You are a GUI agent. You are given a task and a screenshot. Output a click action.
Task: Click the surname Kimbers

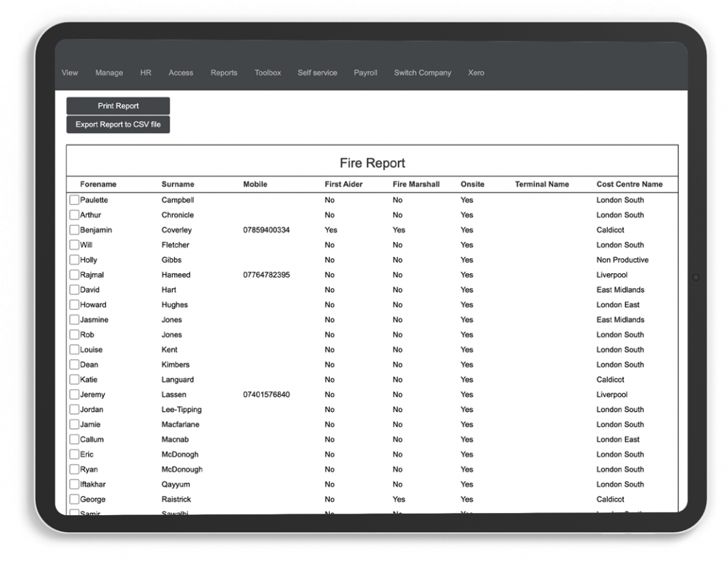(x=176, y=364)
